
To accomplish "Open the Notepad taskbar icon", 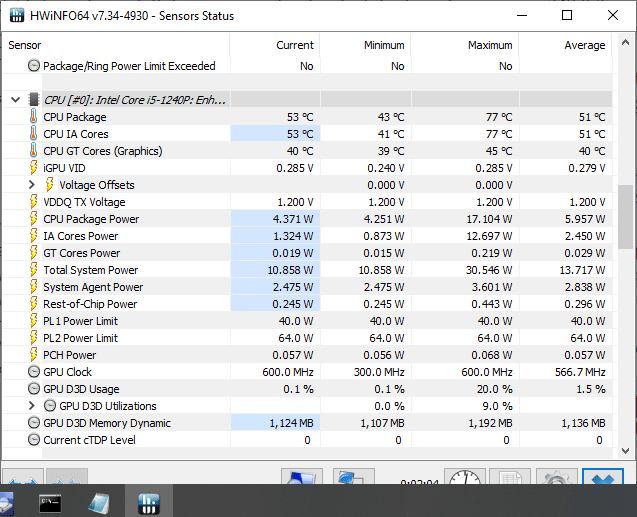I will point(100,504).
